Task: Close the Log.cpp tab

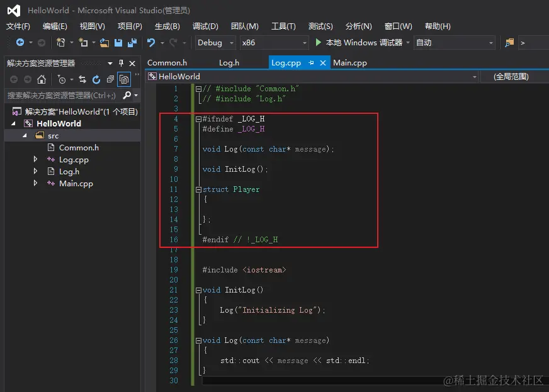Action: point(323,63)
